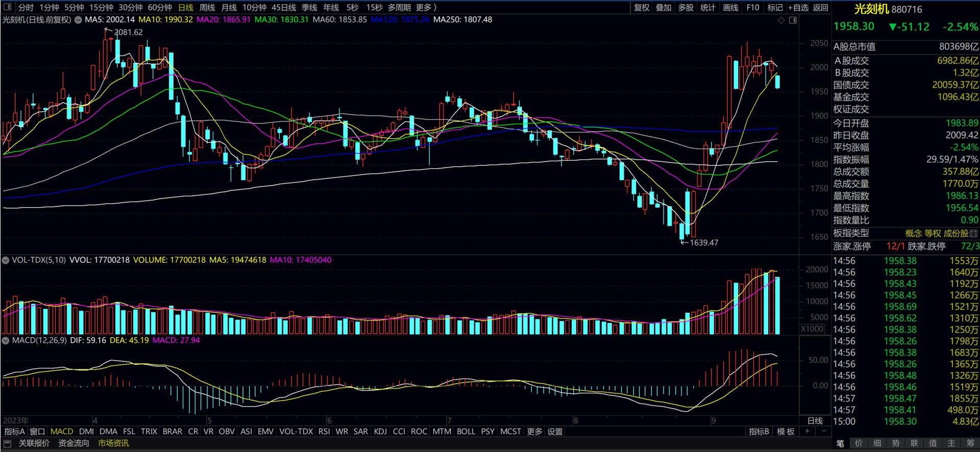Switch to 月线 monthly chart
This screenshot has height=452, width=980.
[x=229, y=8]
